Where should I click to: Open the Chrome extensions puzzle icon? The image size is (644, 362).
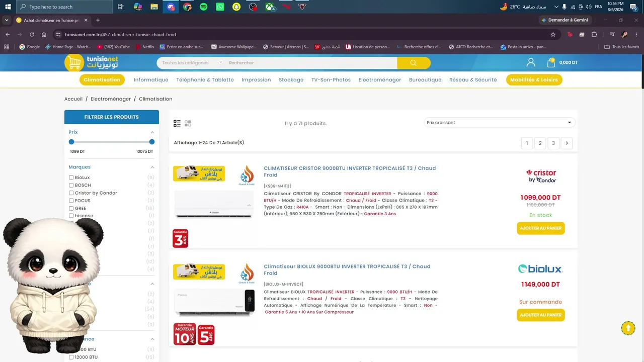coord(594,35)
